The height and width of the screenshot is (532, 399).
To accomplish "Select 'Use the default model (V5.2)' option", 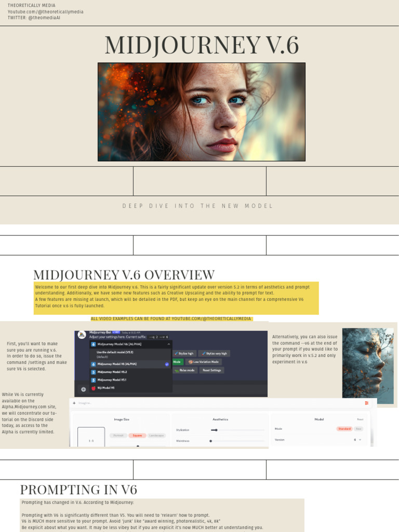I will coord(130,354).
